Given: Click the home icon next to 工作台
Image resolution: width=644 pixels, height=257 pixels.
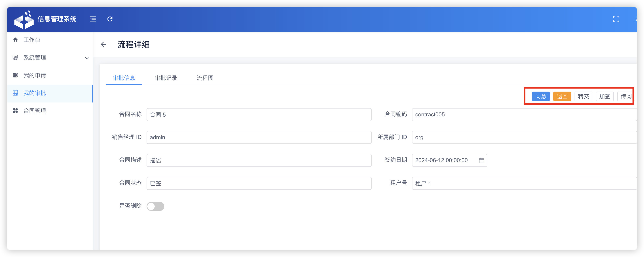Looking at the screenshot, I should (x=16, y=40).
